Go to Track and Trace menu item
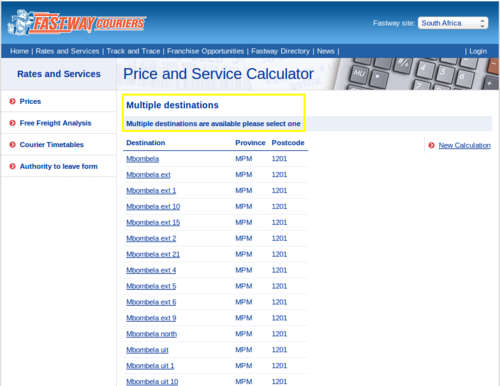Screen dimensions: 500x386 [x=133, y=51]
